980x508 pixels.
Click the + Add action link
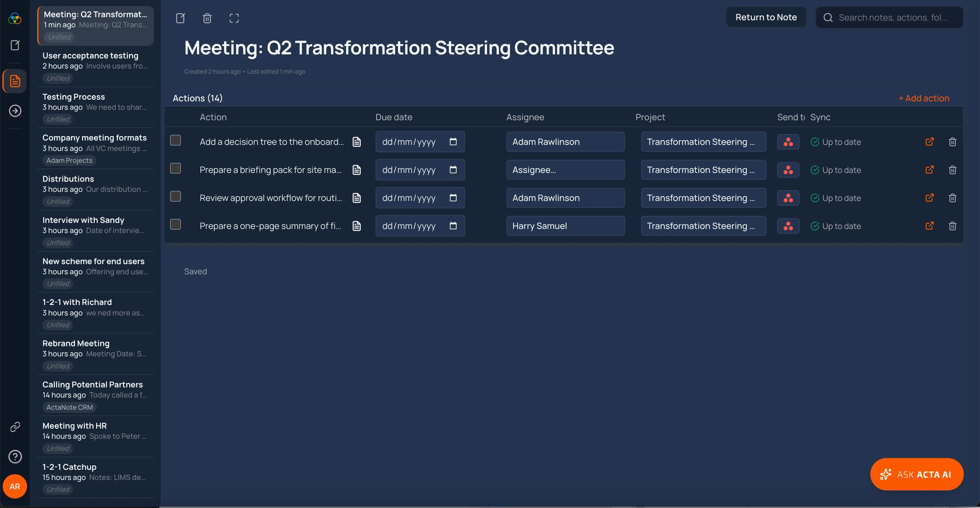coord(924,98)
